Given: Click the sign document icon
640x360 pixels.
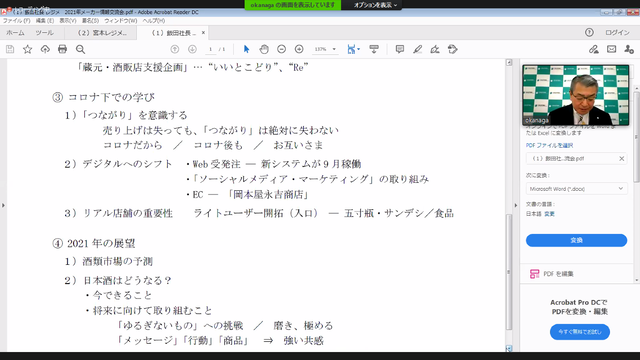Looking at the screenshot, I should click(x=435, y=49).
